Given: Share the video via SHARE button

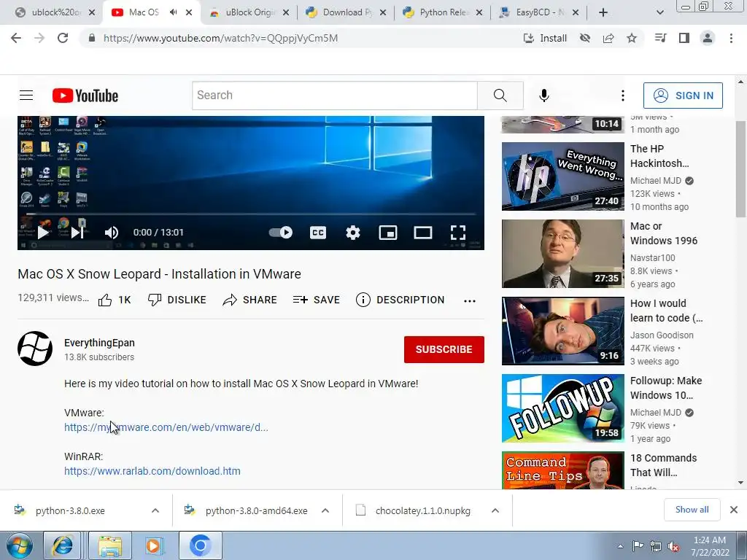Looking at the screenshot, I should (x=249, y=300).
